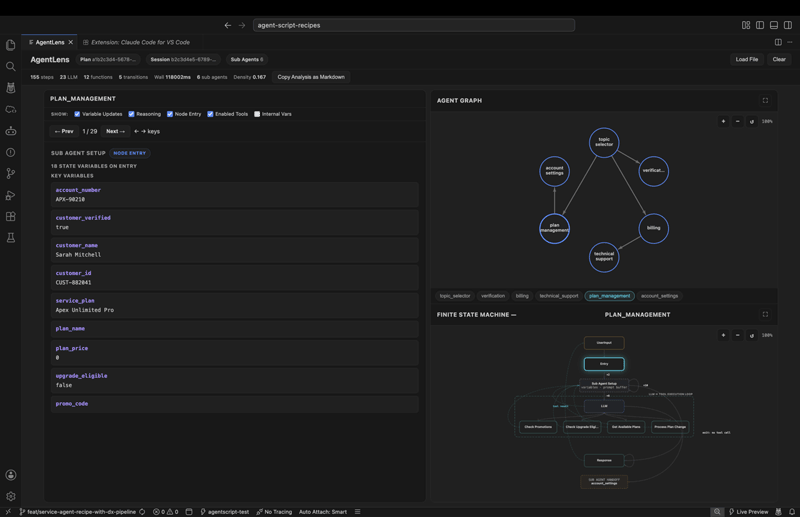Click the Clear button
This screenshot has height=517, width=800.
click(779, 59)
